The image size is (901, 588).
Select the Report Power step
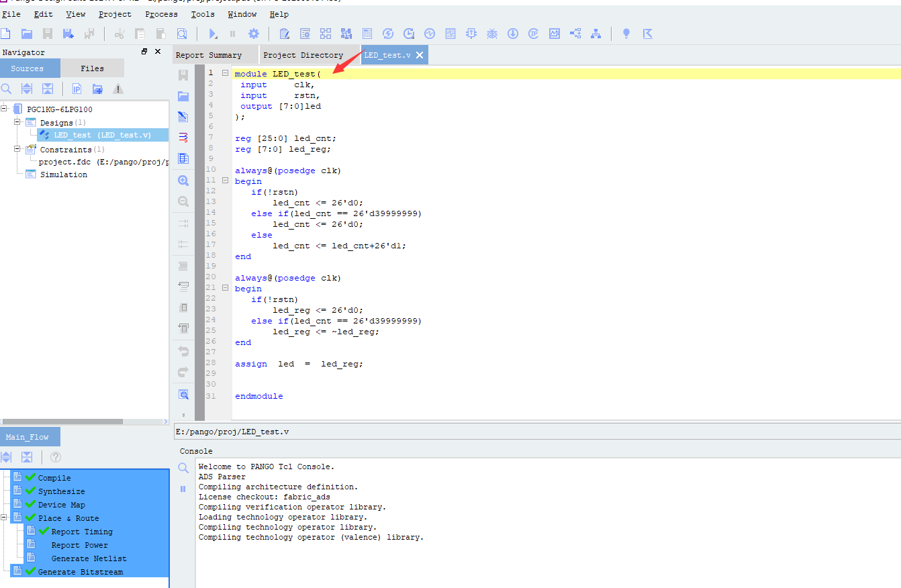click(79, 545)
